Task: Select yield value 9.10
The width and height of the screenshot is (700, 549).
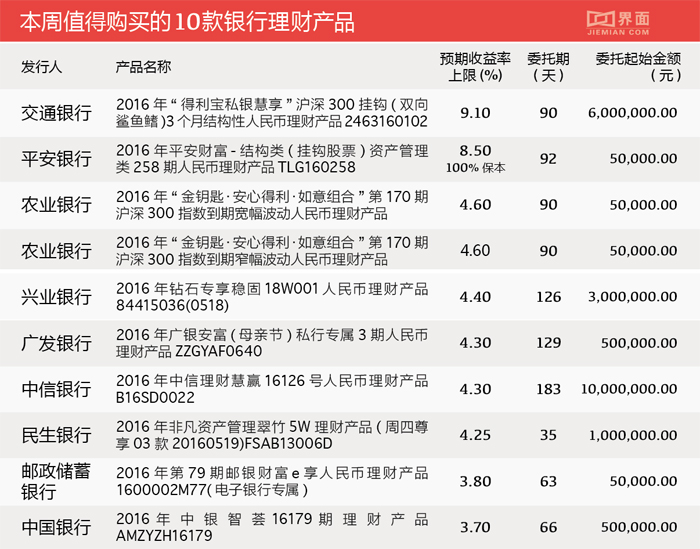Action: click(x=475, y=113)
